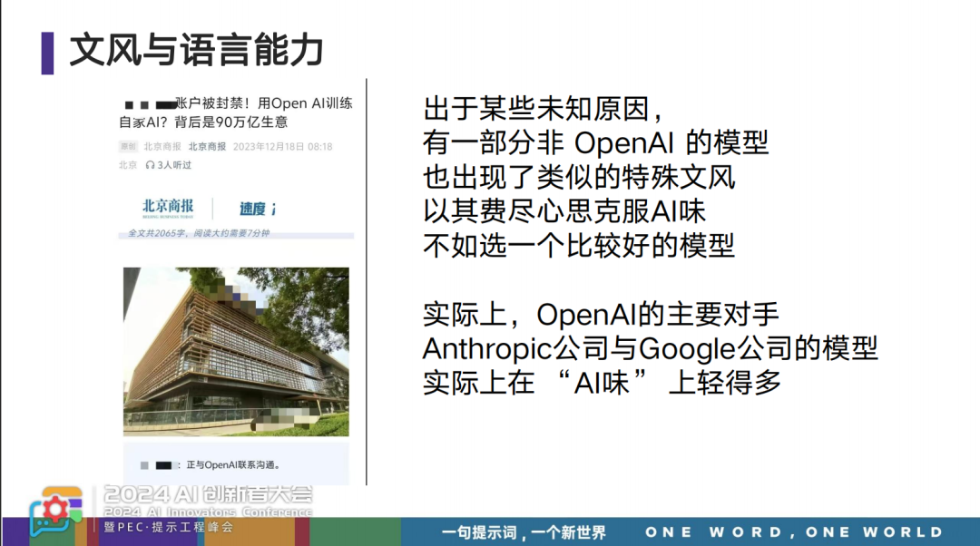Select the line 不如选一个比较好的模型
Viewport: 980px width, 546px height.
point(579,246)
